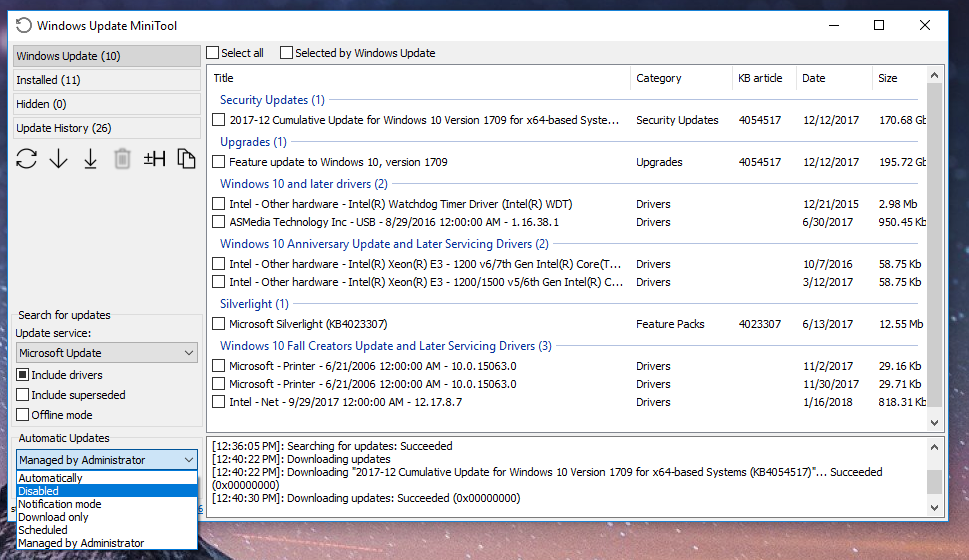
Task: Collapse the Upgrades (1) group
Action: click(253, 142)
